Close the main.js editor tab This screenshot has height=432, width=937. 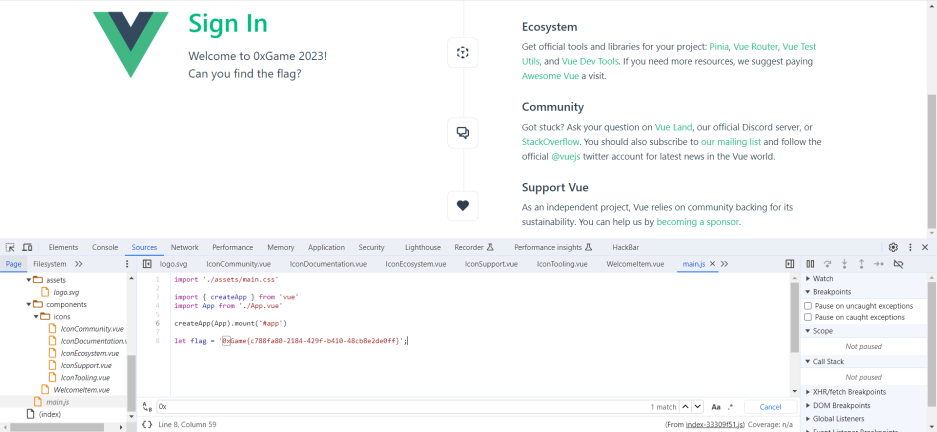coord(712,264)
